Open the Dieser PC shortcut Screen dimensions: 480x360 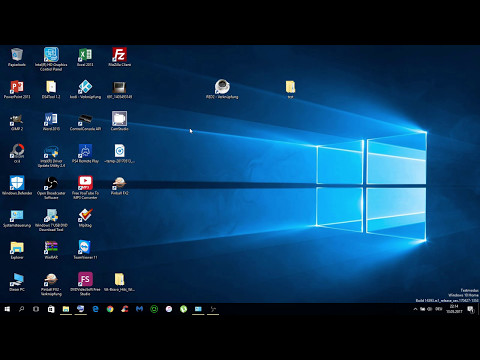click(17, 282)
